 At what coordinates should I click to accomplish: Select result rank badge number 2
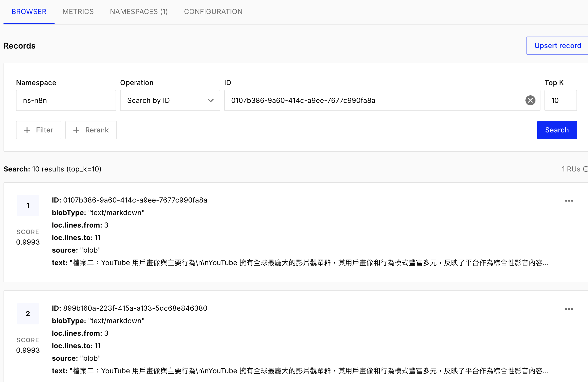tap(28, 314)
